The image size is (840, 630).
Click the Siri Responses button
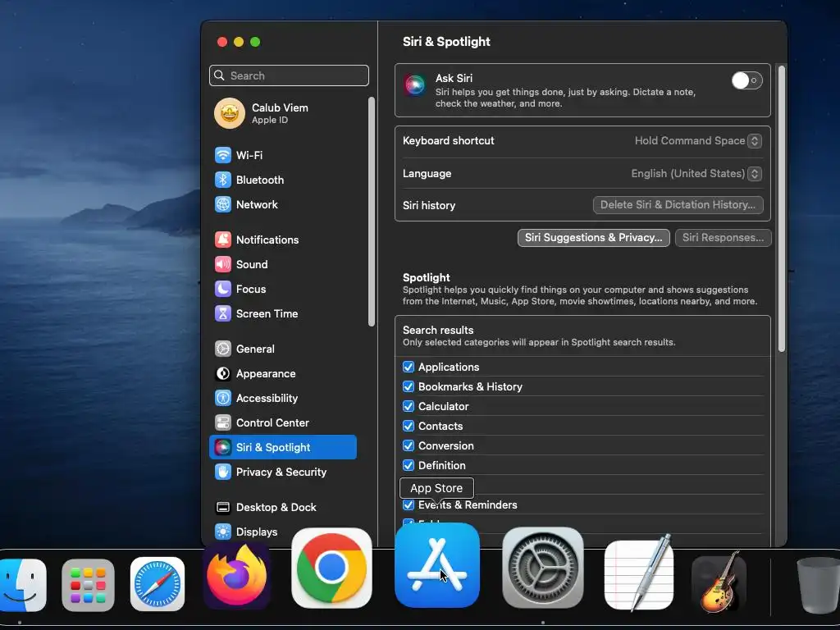[x=724, y=238]
